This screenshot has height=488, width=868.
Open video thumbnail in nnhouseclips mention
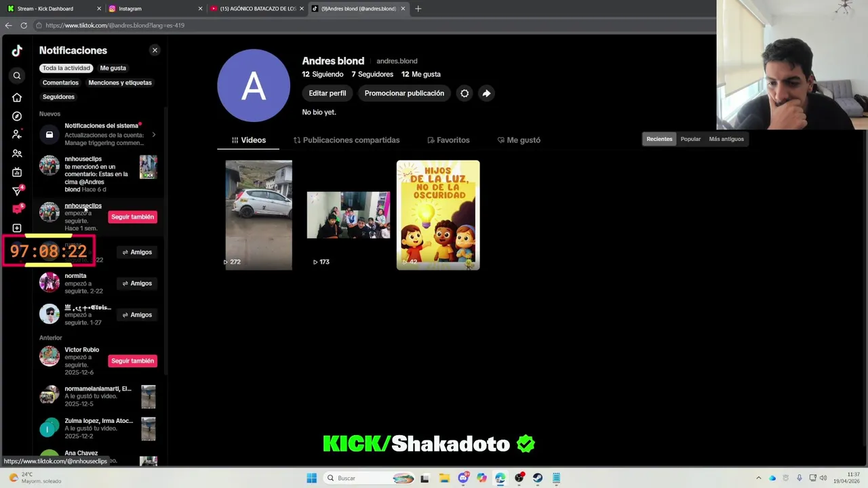click(148, 167)
